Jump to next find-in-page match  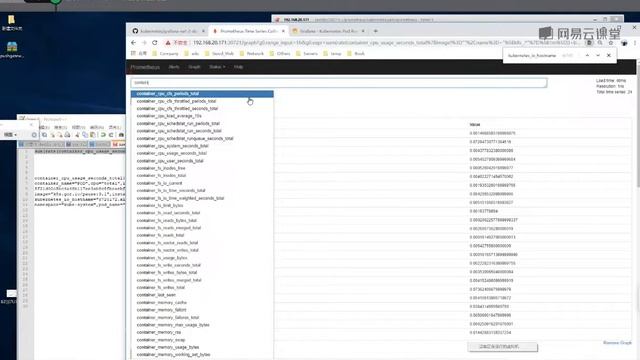(598, 55)
